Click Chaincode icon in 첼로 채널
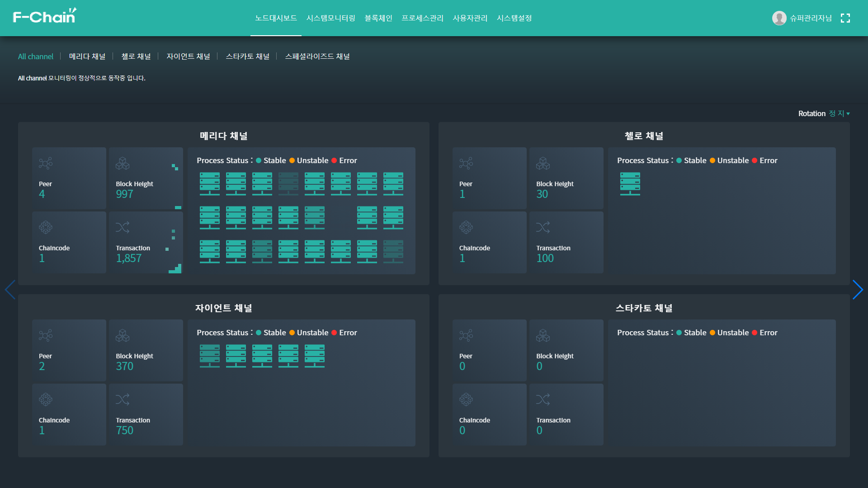This screenshot has width=868, height=488. (466, 227)
